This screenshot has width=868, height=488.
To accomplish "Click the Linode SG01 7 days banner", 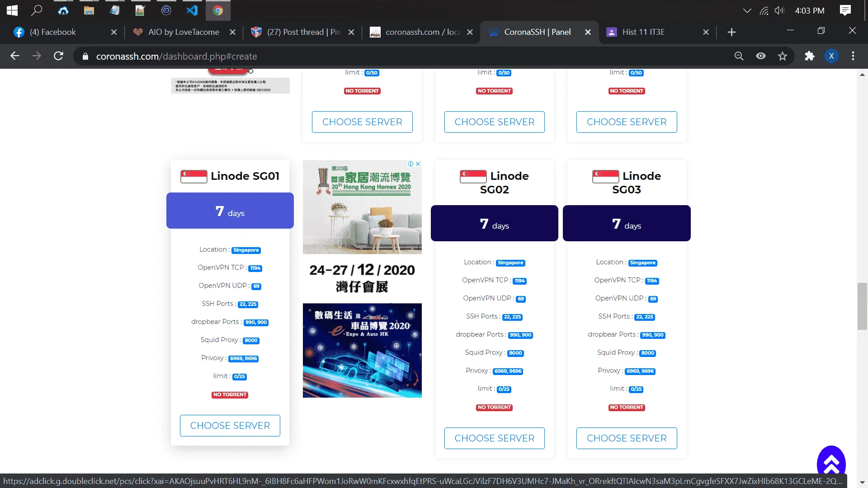I will pos(230,211).
